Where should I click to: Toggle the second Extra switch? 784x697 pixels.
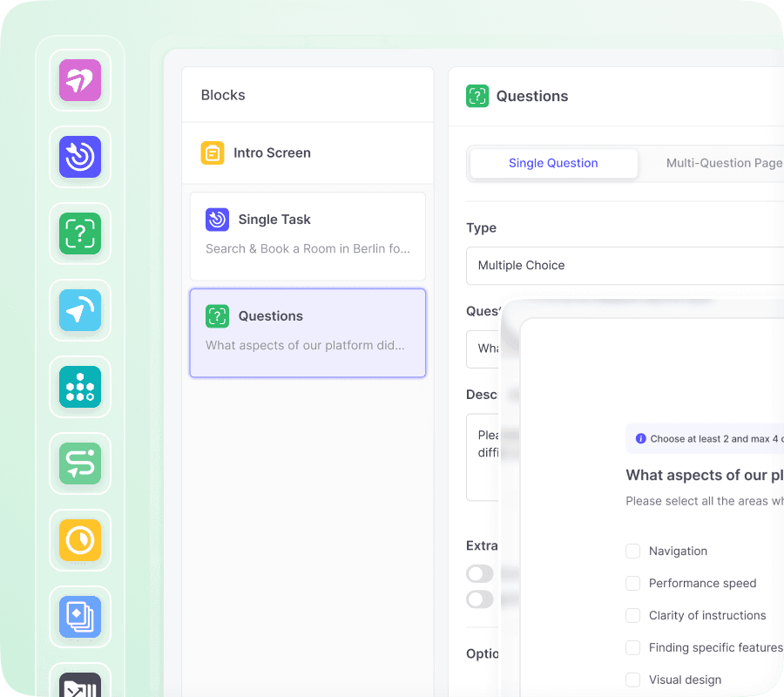click(480, 599)
